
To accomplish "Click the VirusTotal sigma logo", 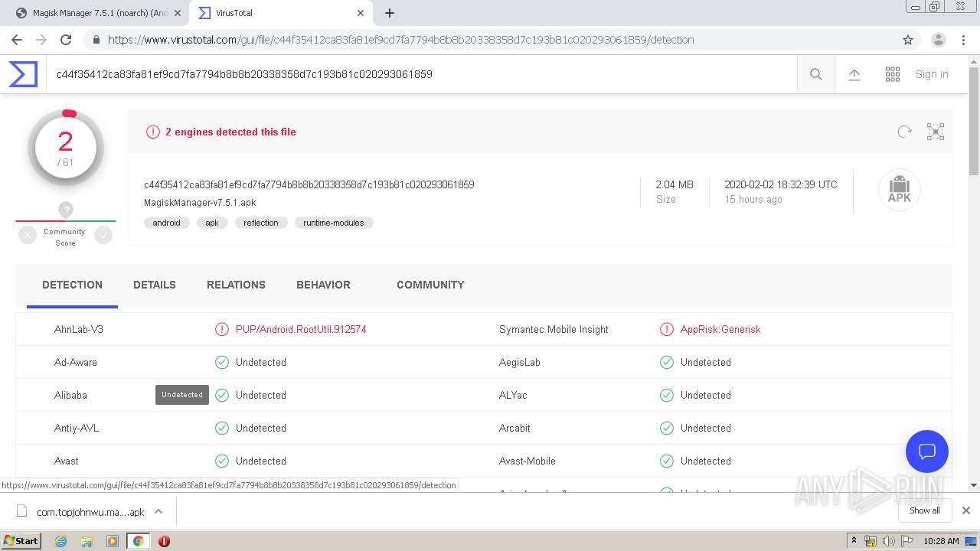I will (23, 74).
